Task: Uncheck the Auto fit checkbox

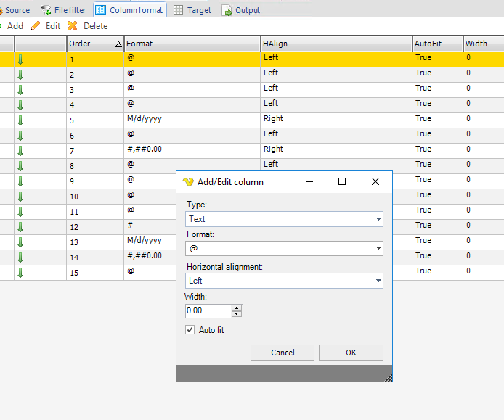Action: [x=190, y=330]
